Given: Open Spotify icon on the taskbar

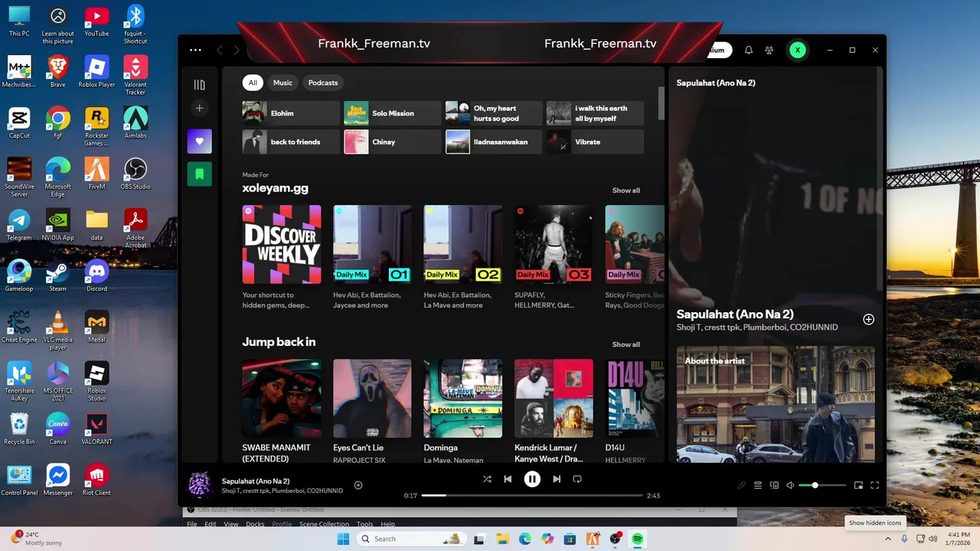Looking at the screenshot, I should 637,539.
